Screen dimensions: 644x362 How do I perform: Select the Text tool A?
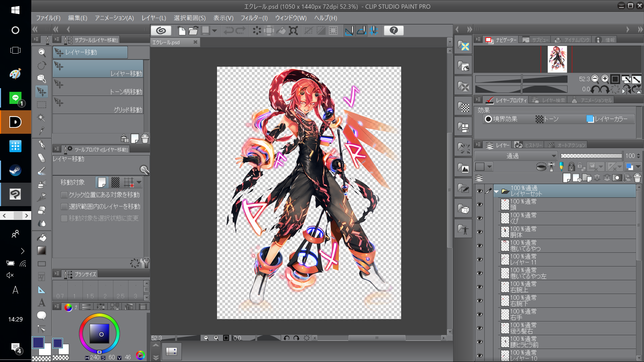click(x=42, y=303)
